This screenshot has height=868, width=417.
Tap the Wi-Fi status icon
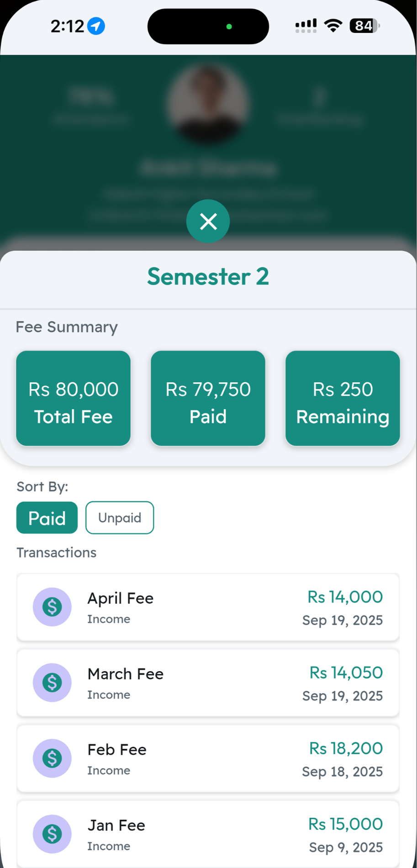[x=333, y=26]
